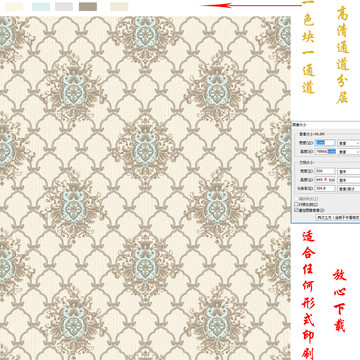Pick the taupe brown color swatch
The image size is (360, 360).
[x=88, y=7]
